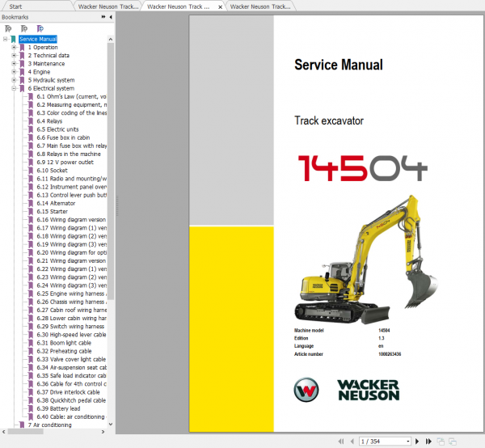Viewport: 485px width, 448px height.
Task: Open the page number dropdown 1 / 354
Action: click(x=408, y=442)
